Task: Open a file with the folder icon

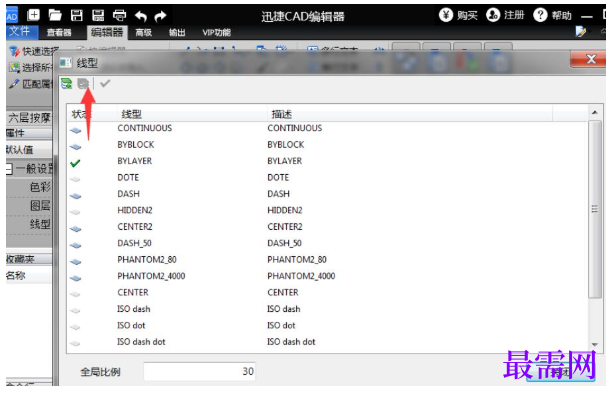Action: (55, 15)
